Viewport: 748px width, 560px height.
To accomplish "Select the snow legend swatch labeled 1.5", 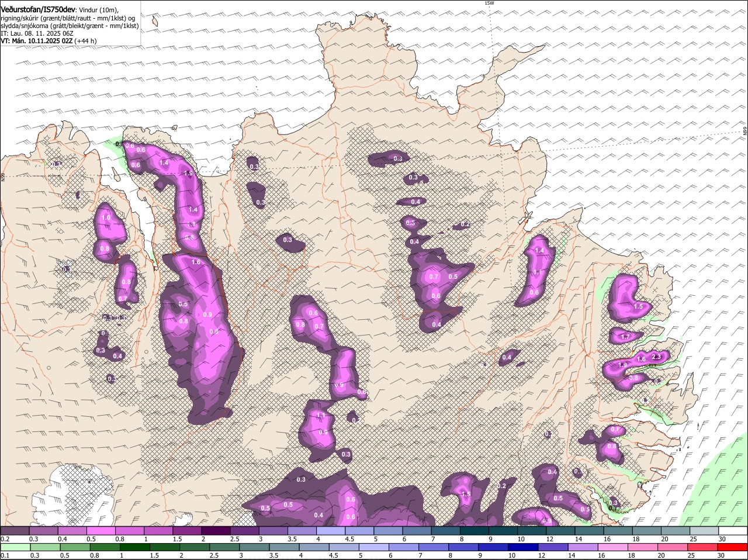I will [x=187, y=531].
